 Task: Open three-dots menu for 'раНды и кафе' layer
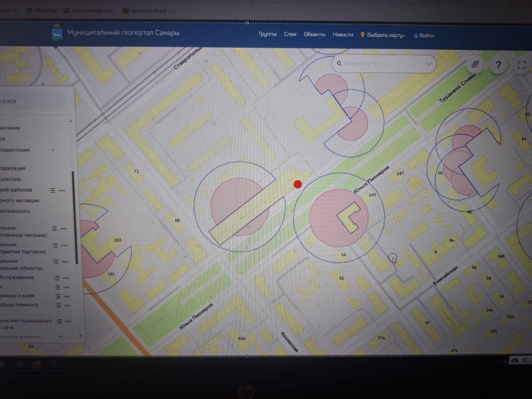tap(67, 296)
